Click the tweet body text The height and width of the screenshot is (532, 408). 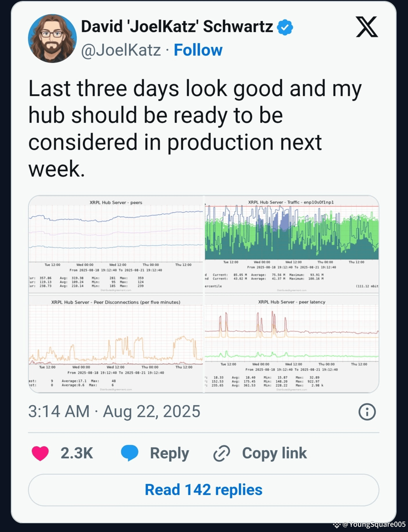[x=195, y=128]
